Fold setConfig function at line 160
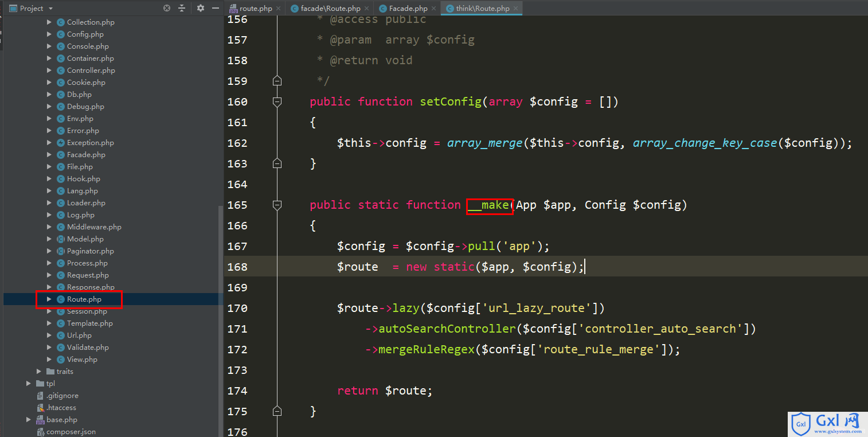This screenshot has height=437, width=868. pyautogui.click(x=277, y=102)
